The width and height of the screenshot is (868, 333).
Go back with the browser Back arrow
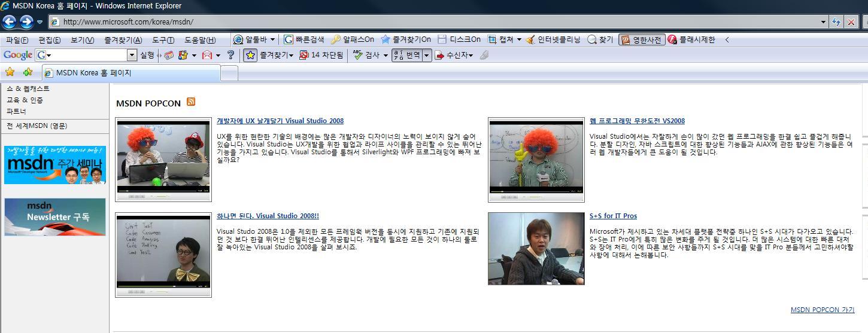(9, 22)
